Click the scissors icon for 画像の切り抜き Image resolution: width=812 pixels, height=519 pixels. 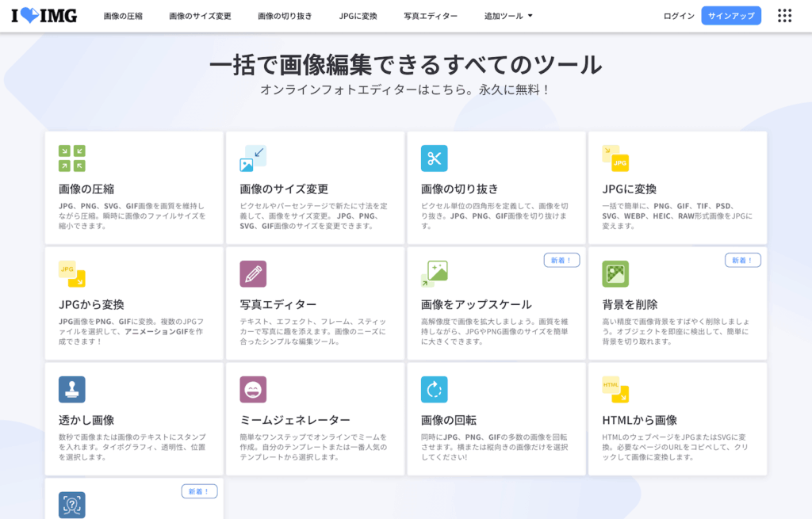[435, 158]
